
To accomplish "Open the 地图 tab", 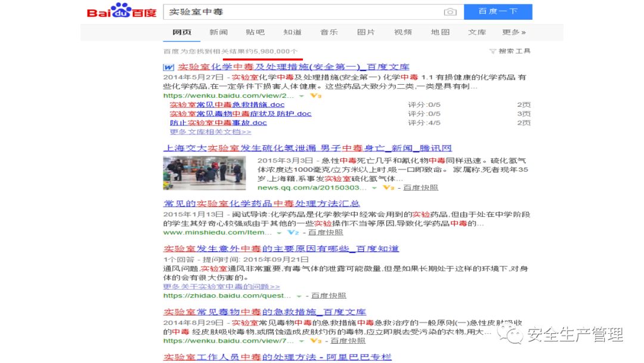I will tap(440, 32).
